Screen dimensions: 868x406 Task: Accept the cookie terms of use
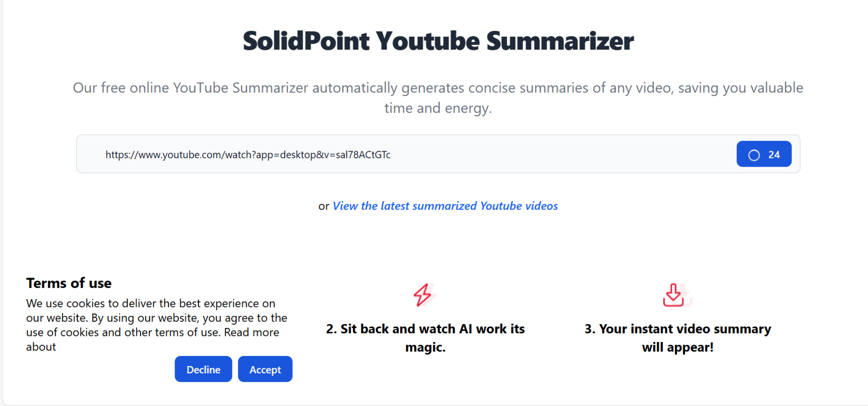pyautogui.click(x=265, y=369)
